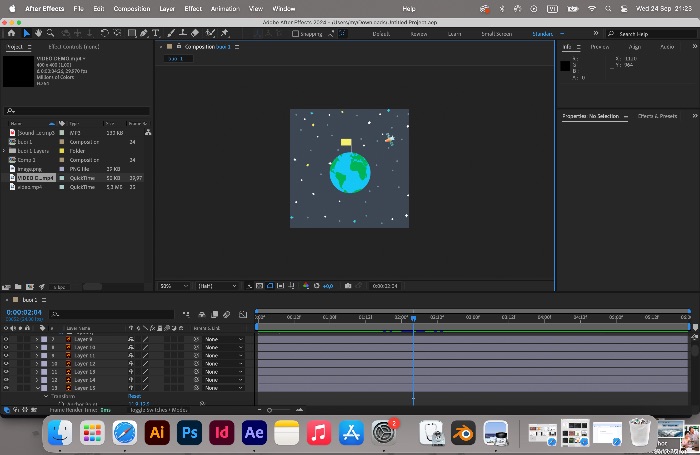This screenshot has width=700, height=455.
Task: Click Reset next to Transform
Action: 134,396
